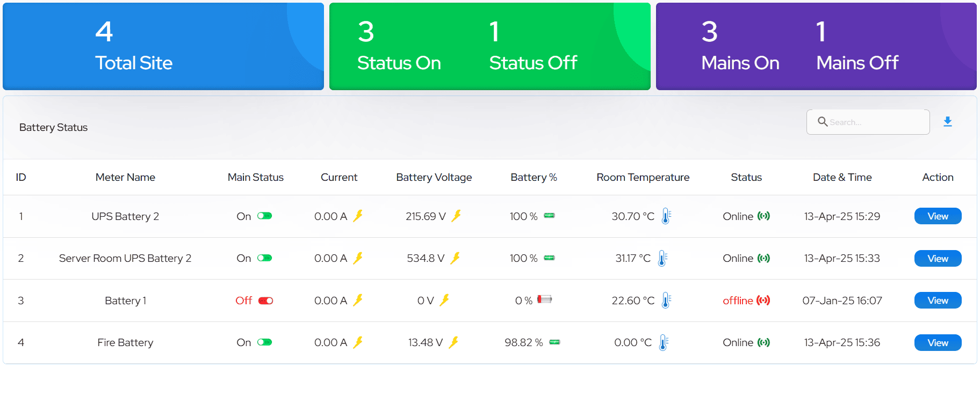
Task: Open the Total Site summary card
Action: point(163,46)
